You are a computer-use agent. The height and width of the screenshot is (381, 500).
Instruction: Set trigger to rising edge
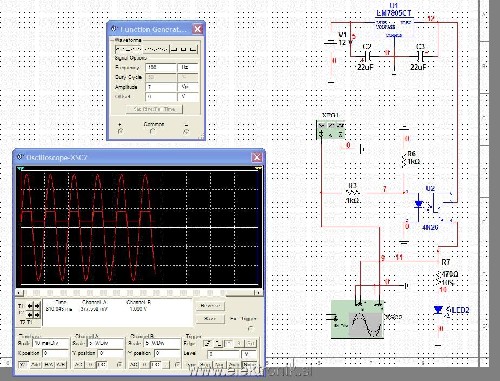coord(208,343)
